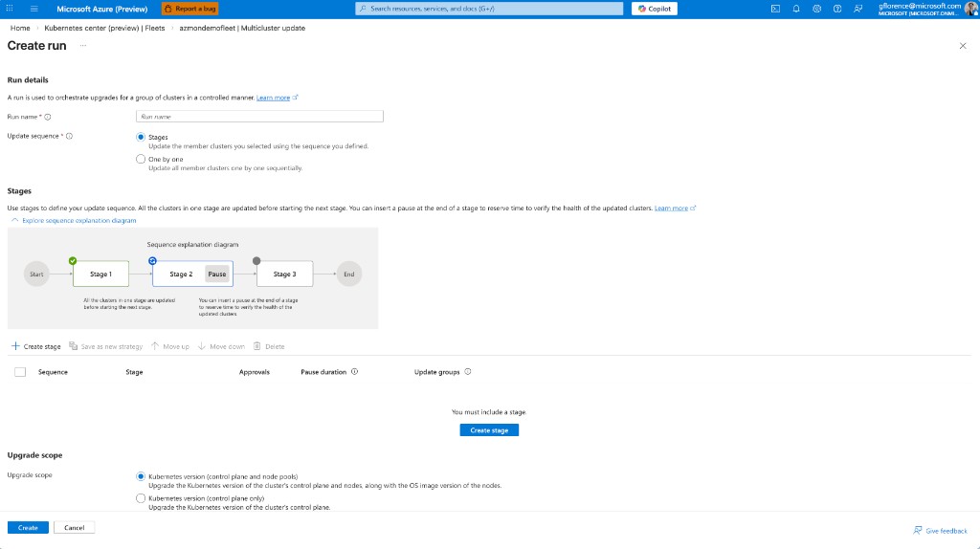Click Stage 3 box in diagram
Viewport: 980px width, 549px height.
tap(284, 274)
